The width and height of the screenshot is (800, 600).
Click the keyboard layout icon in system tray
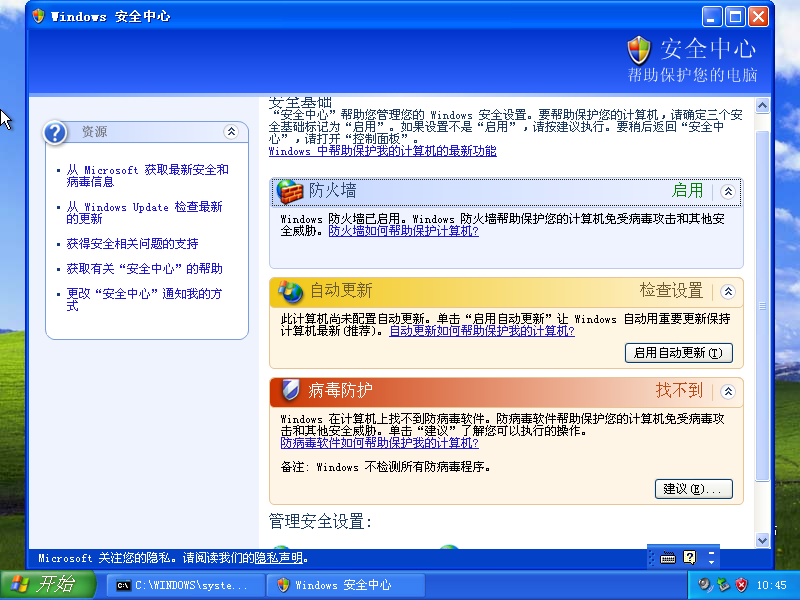(666, 556)
